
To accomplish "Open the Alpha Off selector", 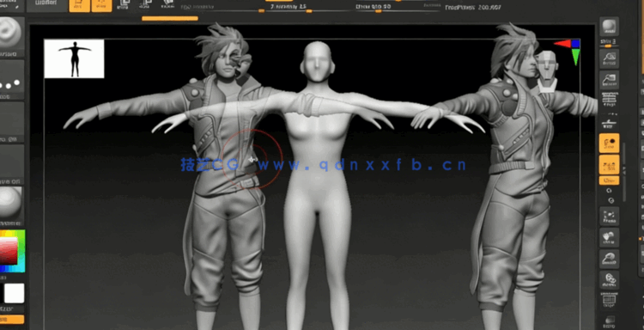I will 12,123.
